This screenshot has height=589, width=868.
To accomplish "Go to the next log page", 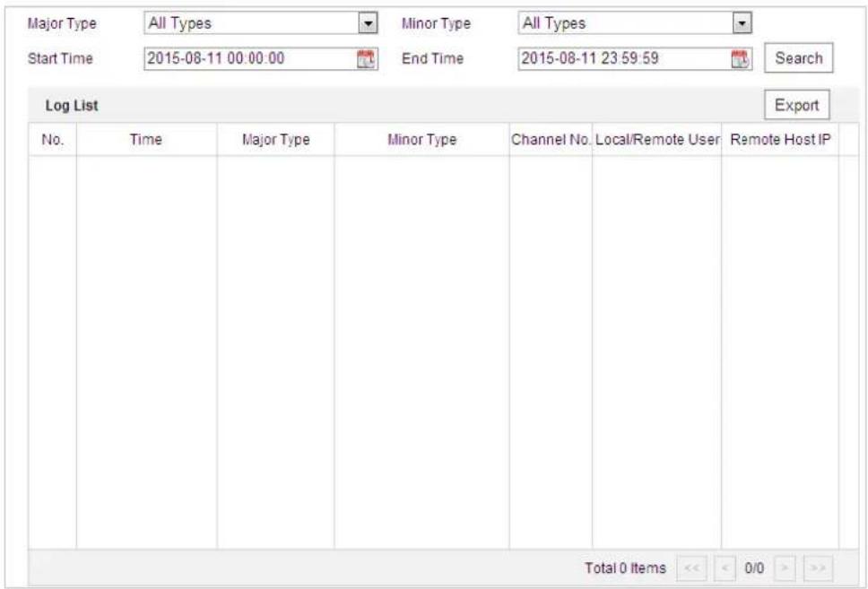I will coord(785,568).
